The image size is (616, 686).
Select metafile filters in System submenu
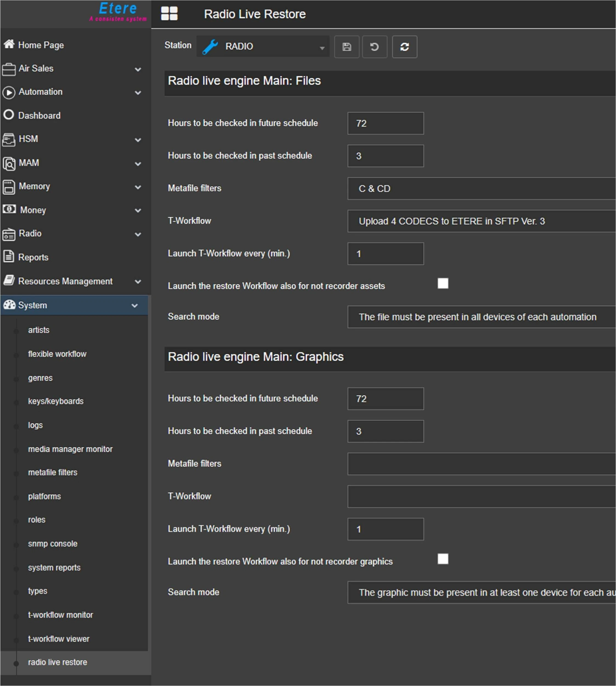52,472
